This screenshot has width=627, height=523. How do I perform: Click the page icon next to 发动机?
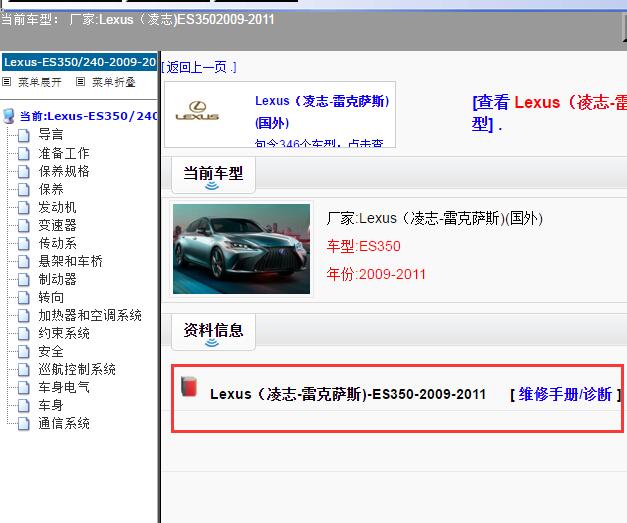[24, 207]
